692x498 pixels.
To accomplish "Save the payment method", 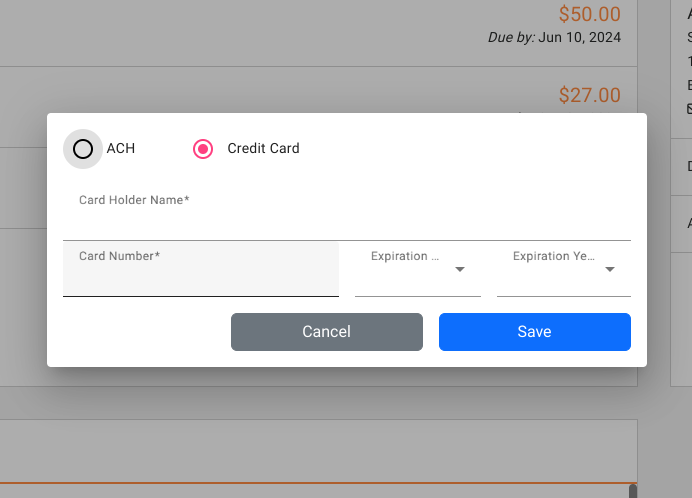I will [534, 332].
